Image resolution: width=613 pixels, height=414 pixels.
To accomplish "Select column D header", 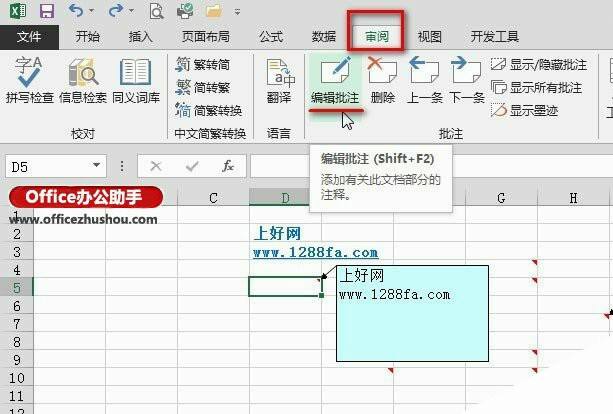I will pyautogui.click(x=285, y=198).
